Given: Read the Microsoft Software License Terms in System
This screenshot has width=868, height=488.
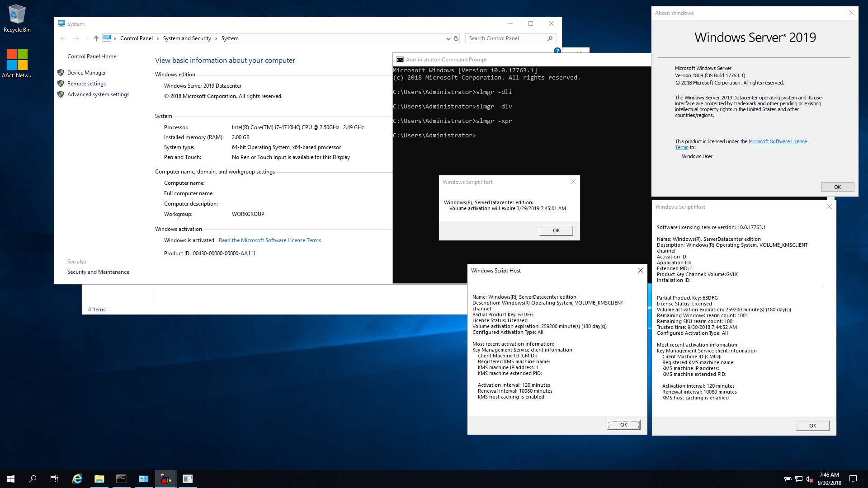Looking at the screenshot, I should click(270, 240).
